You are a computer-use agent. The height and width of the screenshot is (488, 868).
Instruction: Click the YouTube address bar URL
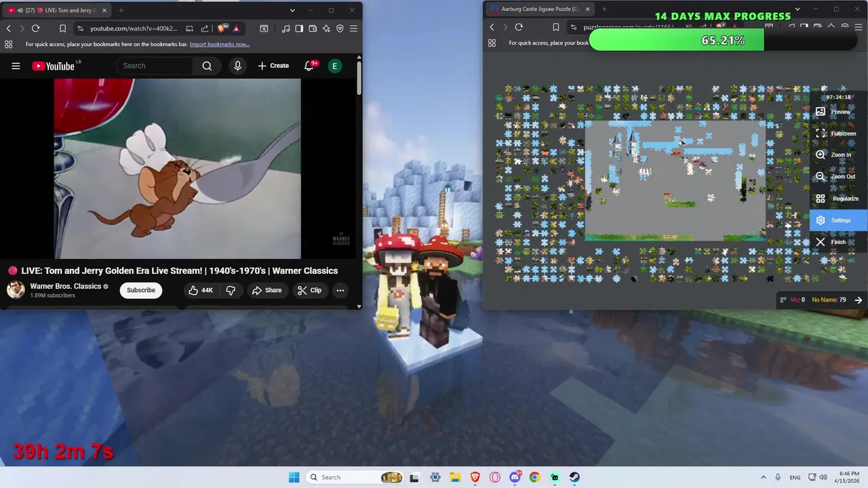pyautogui.click(x=134, y=28)
